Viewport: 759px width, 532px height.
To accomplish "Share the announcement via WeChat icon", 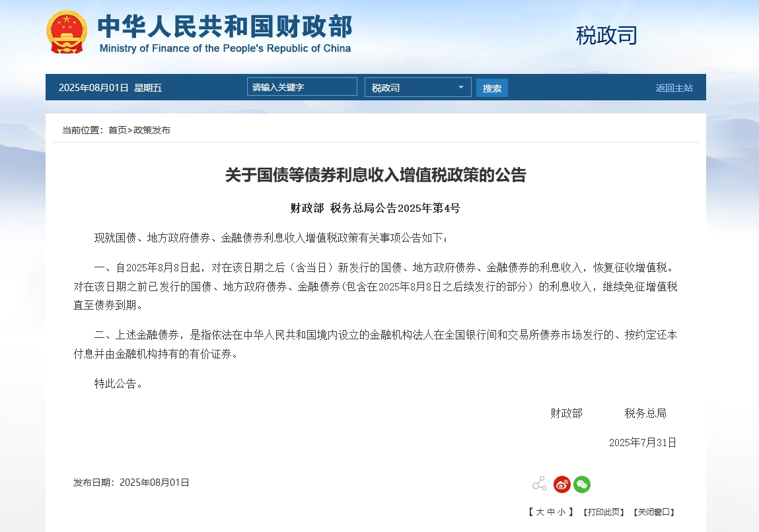I will tap(582, 484).
